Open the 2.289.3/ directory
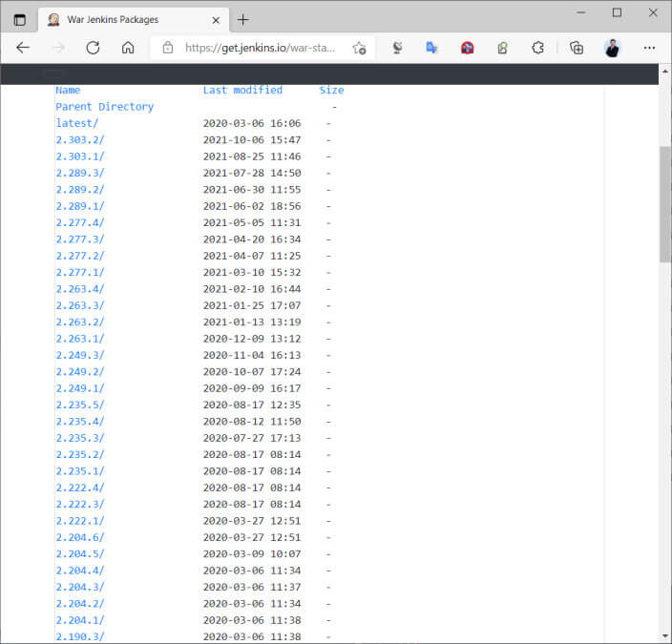Image resolution: width=672 pixels, height=644 pixels. tap(80, 173)
